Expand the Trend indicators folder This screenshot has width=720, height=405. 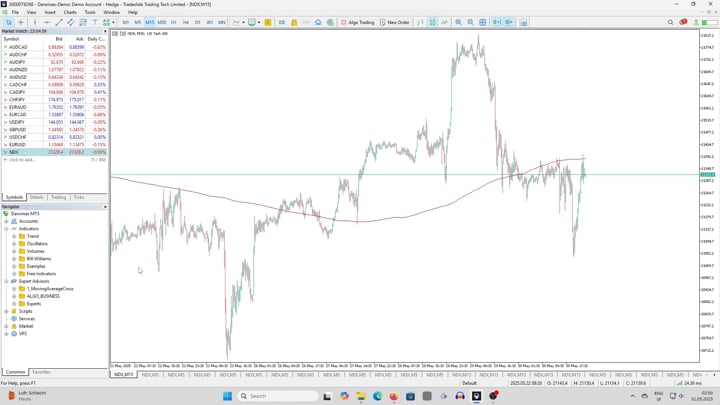(x=14, y=236)
